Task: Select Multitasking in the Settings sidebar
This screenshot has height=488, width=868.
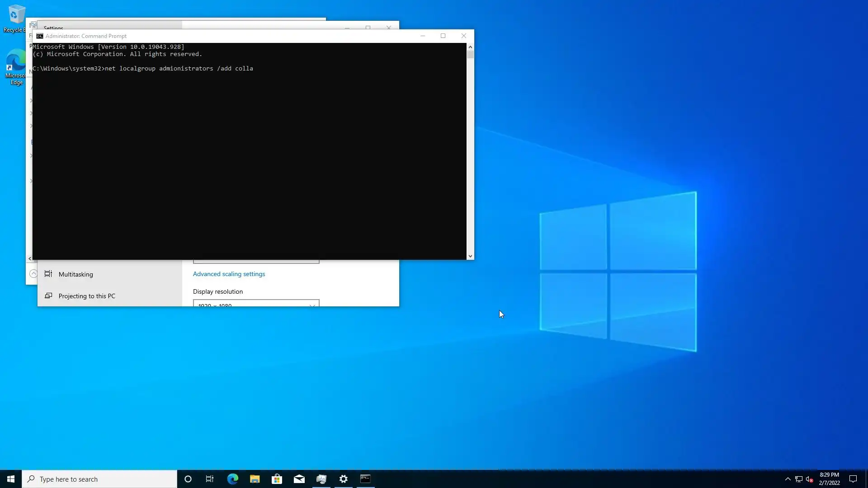Action: [75, 274]
